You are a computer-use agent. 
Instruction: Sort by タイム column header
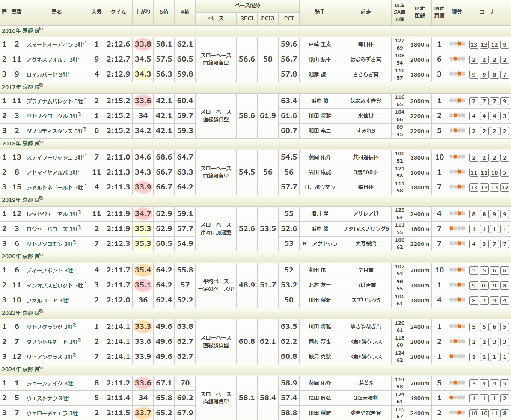tap(118, 12)
